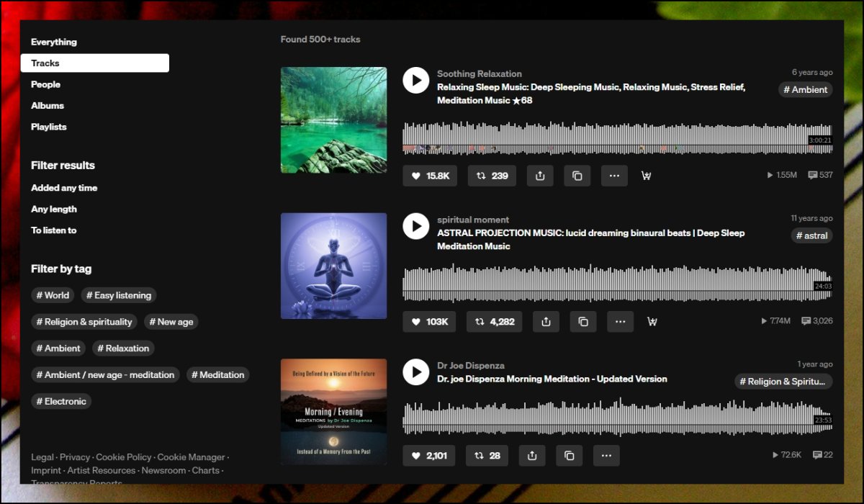Play the ASTRAL PROJECTION MUSIC track
The width and height of the screenshot is (864, 504).
(416, 226)
